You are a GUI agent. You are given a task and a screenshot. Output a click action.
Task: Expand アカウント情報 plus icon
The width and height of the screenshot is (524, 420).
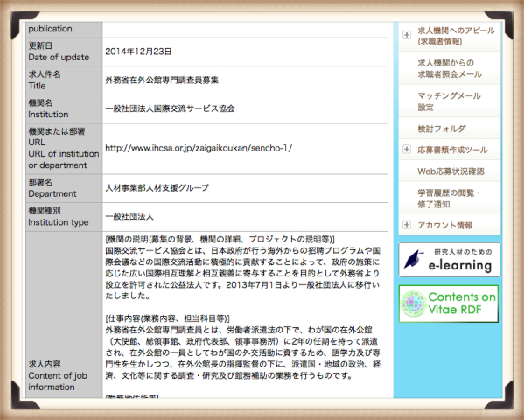(407, 225)
